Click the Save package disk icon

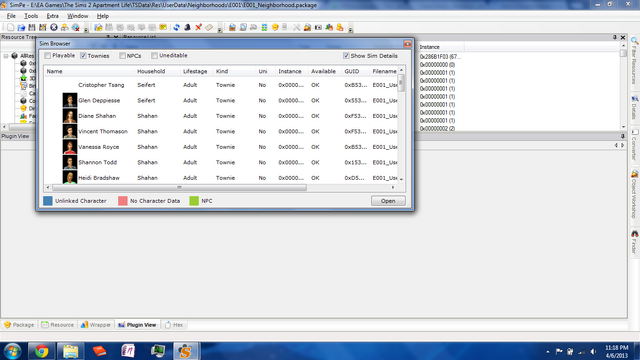coord(32,27)
